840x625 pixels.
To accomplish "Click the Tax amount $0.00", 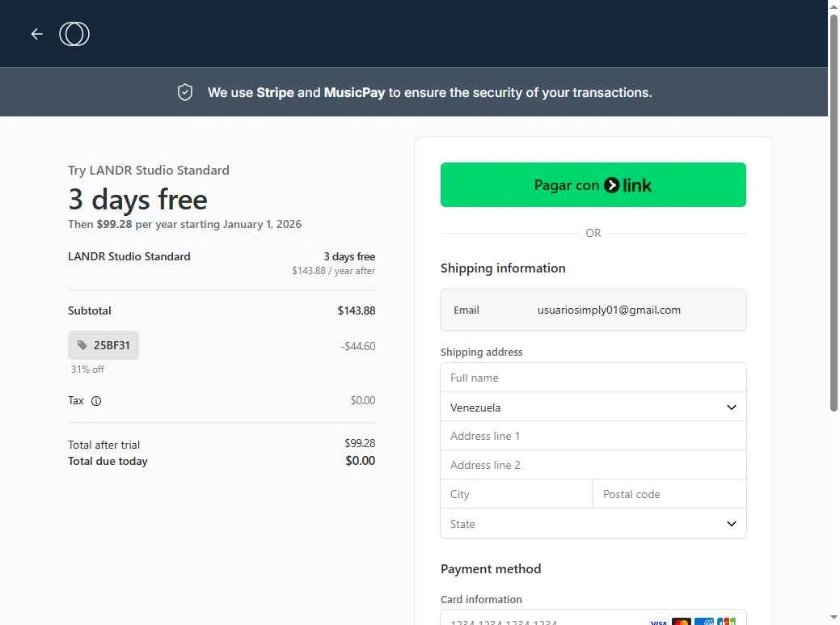I will [x=363, y=400].
